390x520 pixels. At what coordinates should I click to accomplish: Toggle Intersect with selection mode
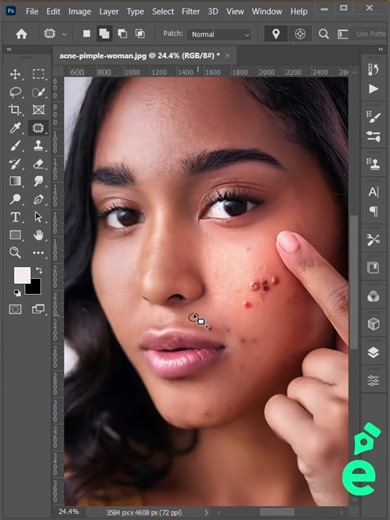[140, 34]
